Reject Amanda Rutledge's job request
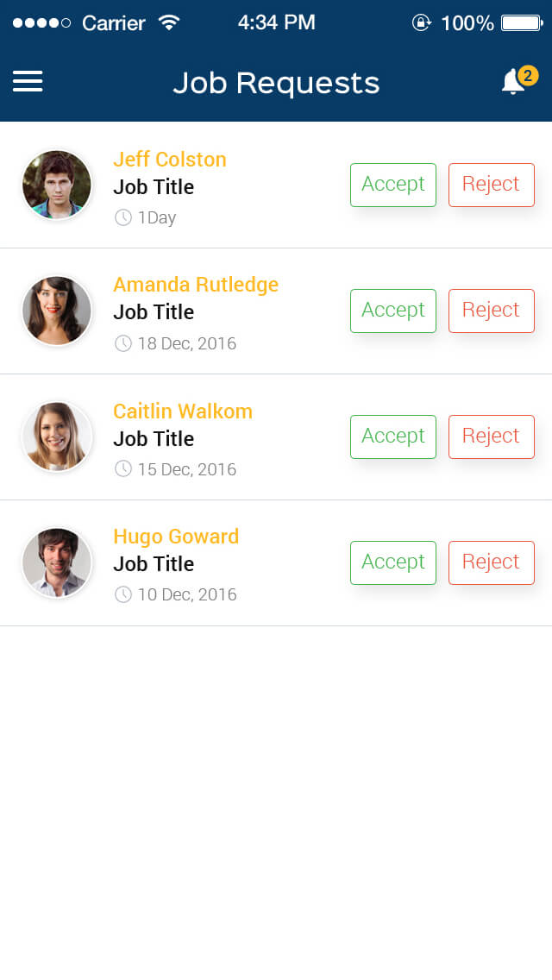 click(492, 311)
